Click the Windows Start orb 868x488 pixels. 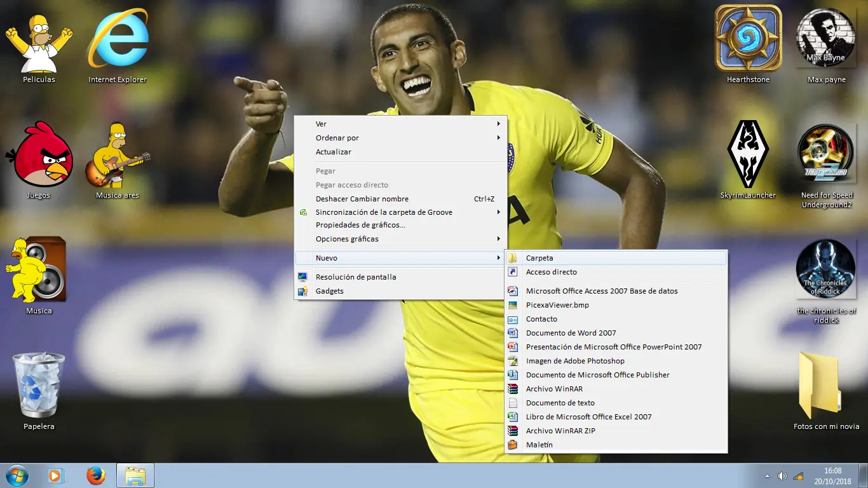tap(17, 475)
